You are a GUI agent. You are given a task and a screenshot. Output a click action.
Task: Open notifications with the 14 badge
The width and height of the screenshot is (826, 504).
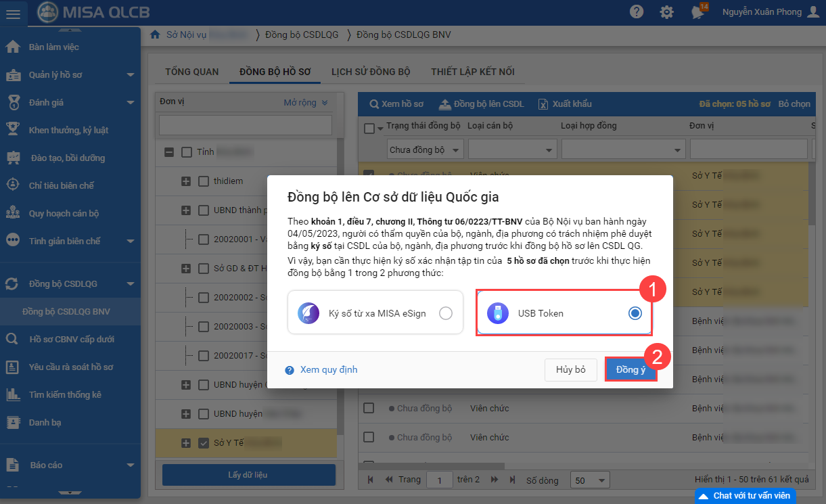(x=698, y=12)
